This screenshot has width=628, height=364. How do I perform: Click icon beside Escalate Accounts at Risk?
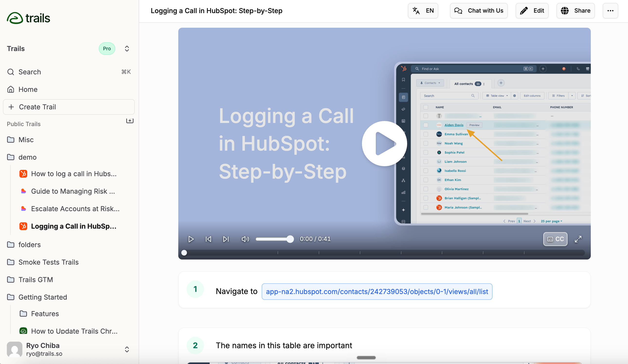point(23,209)
